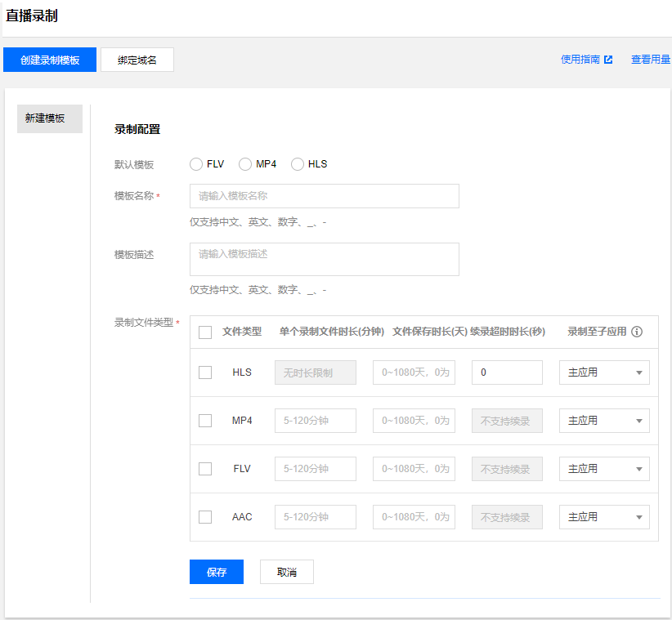Enable the HLS file type checkbox

205,372
